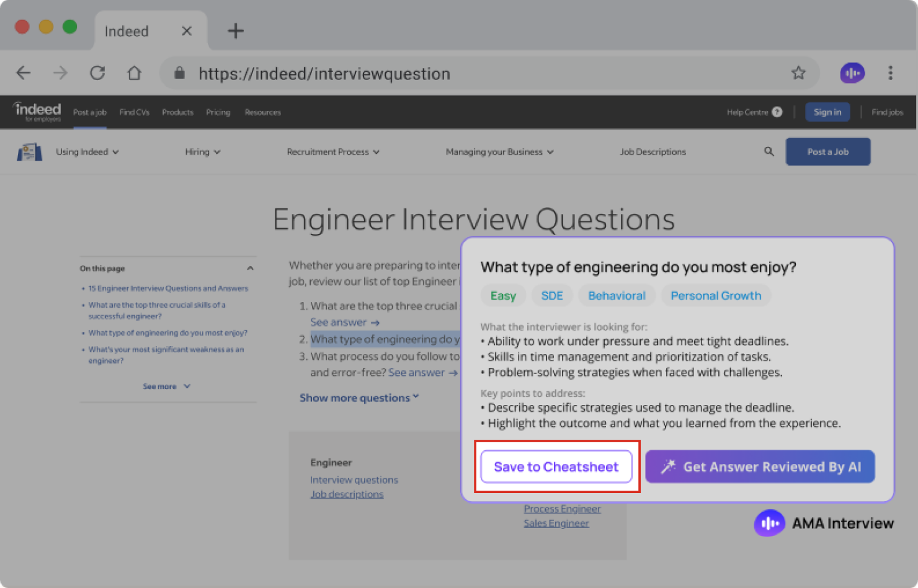Expand Show more questions

[x=359, y=398]
